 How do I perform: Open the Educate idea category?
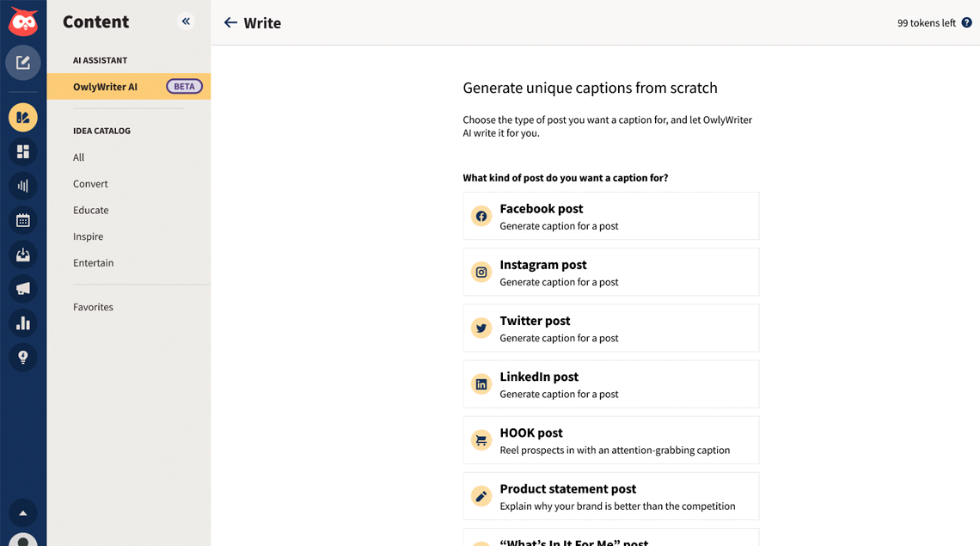coord(91,210)
